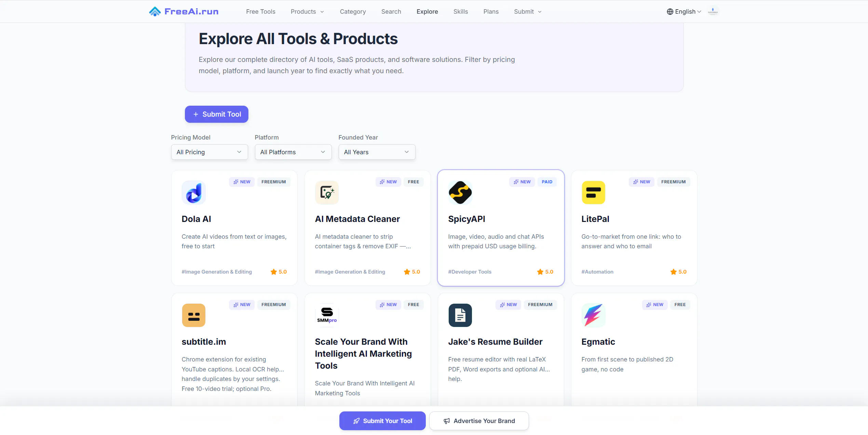Click the Submit Your Tool button
The image size is (868, 435).
click(382, 421)
